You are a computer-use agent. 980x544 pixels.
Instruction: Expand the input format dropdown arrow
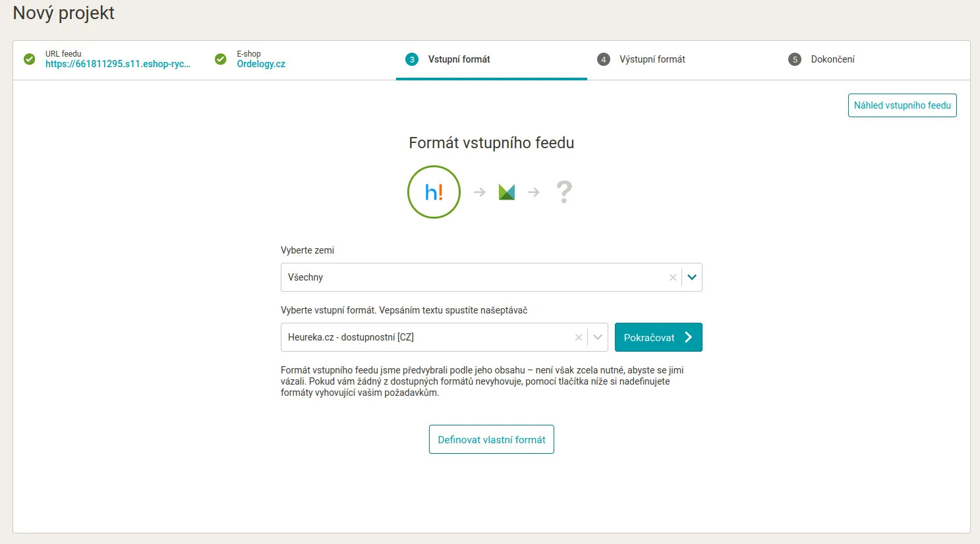[598, 337]
